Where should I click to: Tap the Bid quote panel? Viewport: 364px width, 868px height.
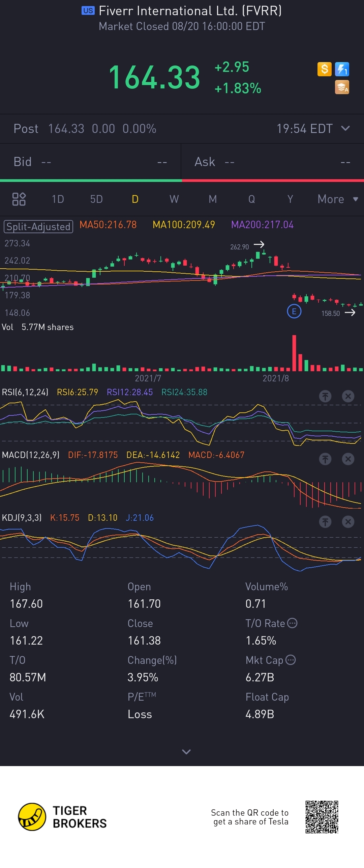(90, 162)
